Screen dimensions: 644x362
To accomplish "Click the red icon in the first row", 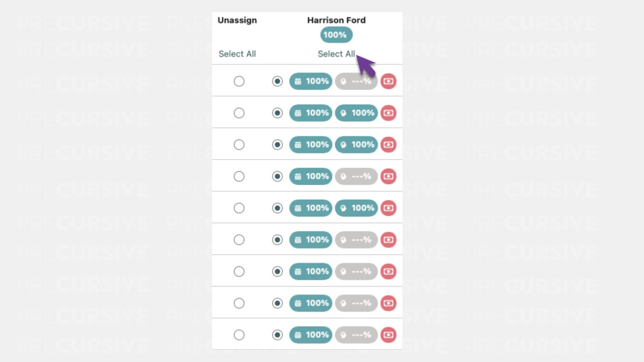I will [388, 81].
